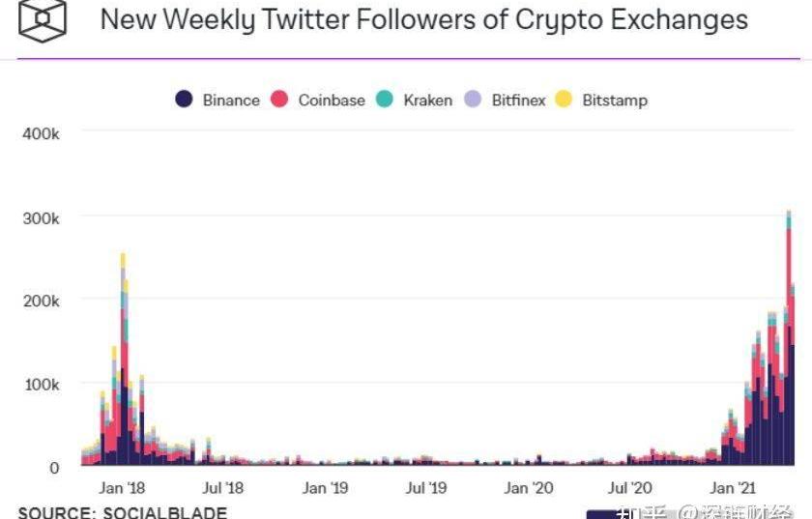Select the Binance legend label
This screenshot has width=812, height=519.
click(x=231, y=101)
